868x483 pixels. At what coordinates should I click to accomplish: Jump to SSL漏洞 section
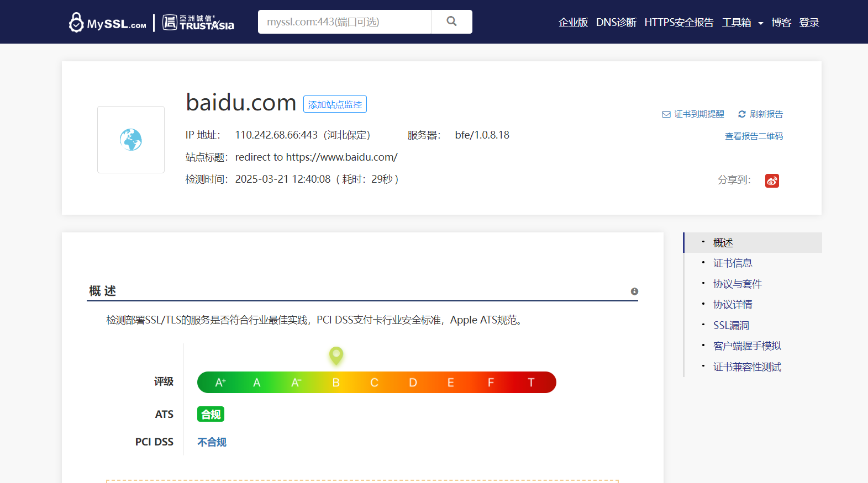pos(731,326)
